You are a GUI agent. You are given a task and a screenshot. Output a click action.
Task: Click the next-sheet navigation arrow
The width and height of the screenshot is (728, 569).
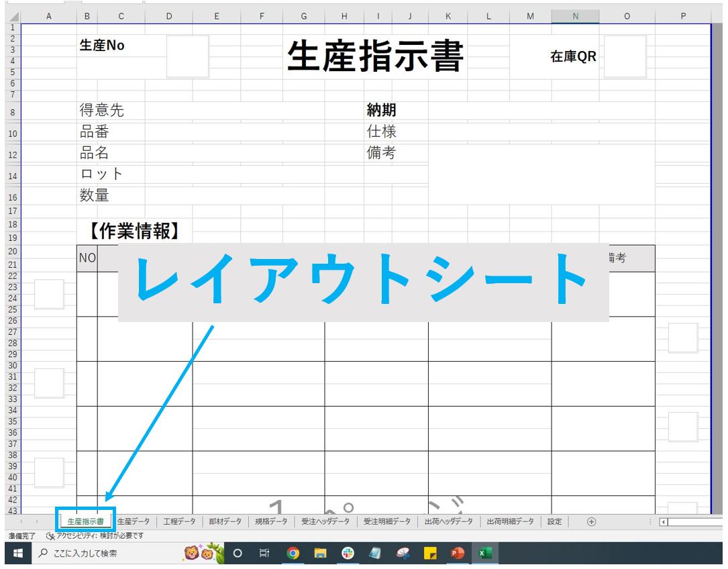pyautogui.click(x=37, y=520)
